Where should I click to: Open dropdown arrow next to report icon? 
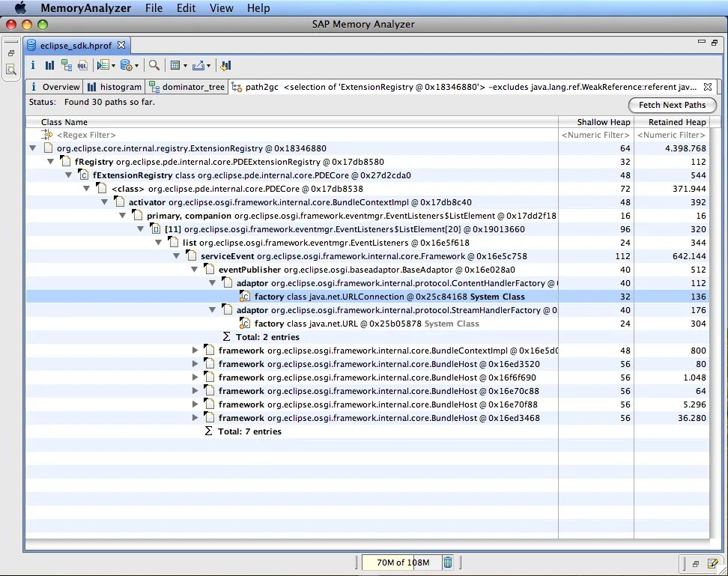pyautogui.click(x=113, y=66)
